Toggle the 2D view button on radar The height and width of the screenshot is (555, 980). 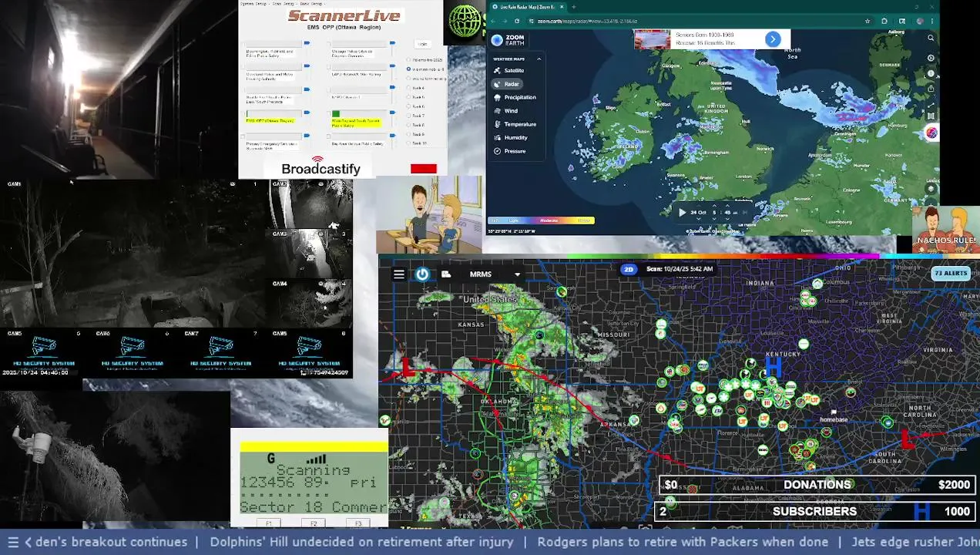point(629,269)
